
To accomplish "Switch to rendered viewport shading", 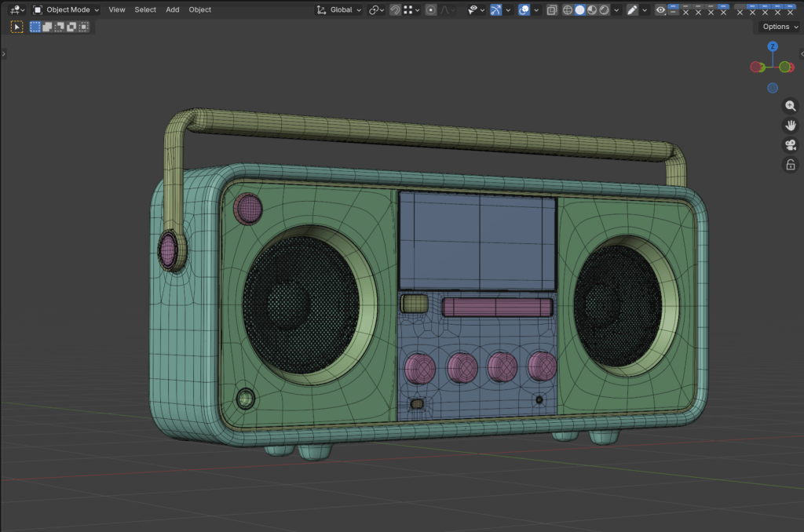I will click(x=603, y=10).
